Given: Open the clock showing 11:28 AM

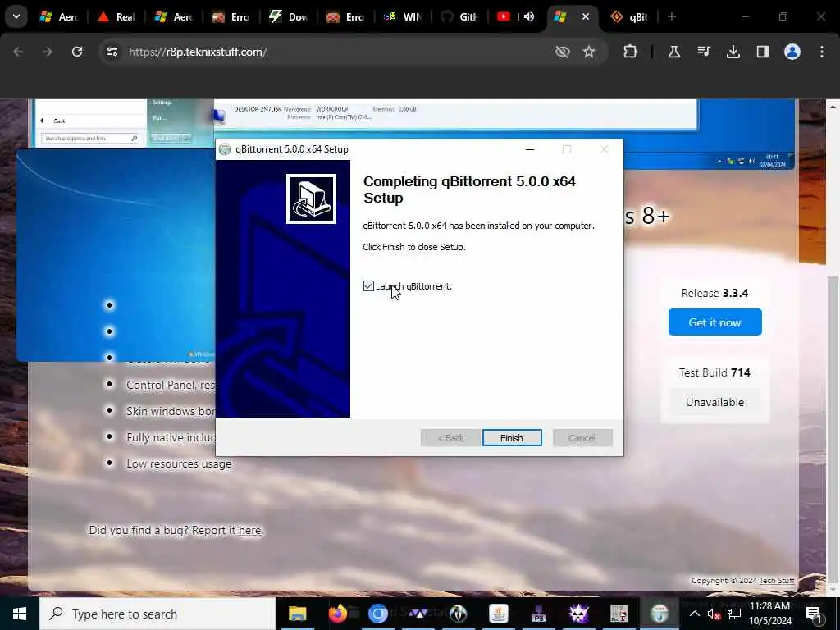Looking at the screenshot, I should tap(770, 614).
